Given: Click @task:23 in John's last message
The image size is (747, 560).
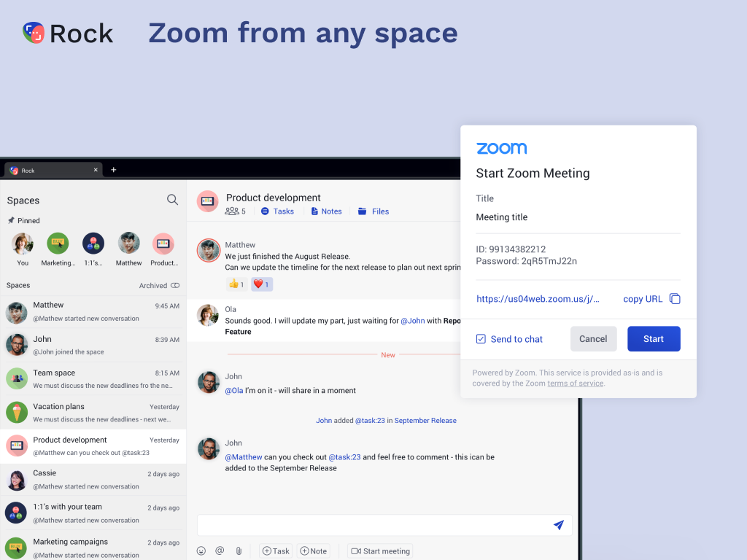Looking at the screenshot, I should click(344, 457).
